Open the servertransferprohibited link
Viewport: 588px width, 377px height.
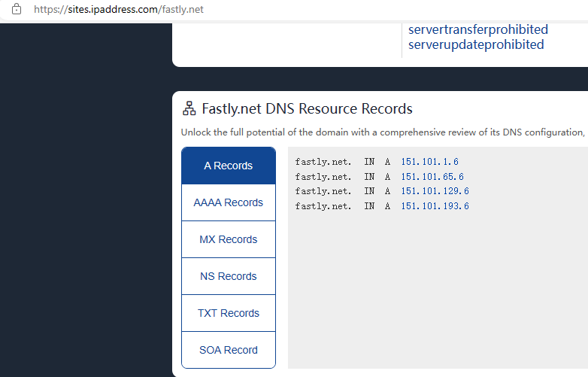point(478,29)
